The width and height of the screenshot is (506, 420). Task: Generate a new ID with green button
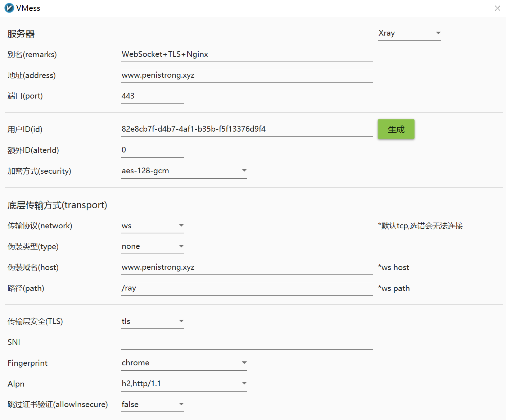click(x=396, y=129)
